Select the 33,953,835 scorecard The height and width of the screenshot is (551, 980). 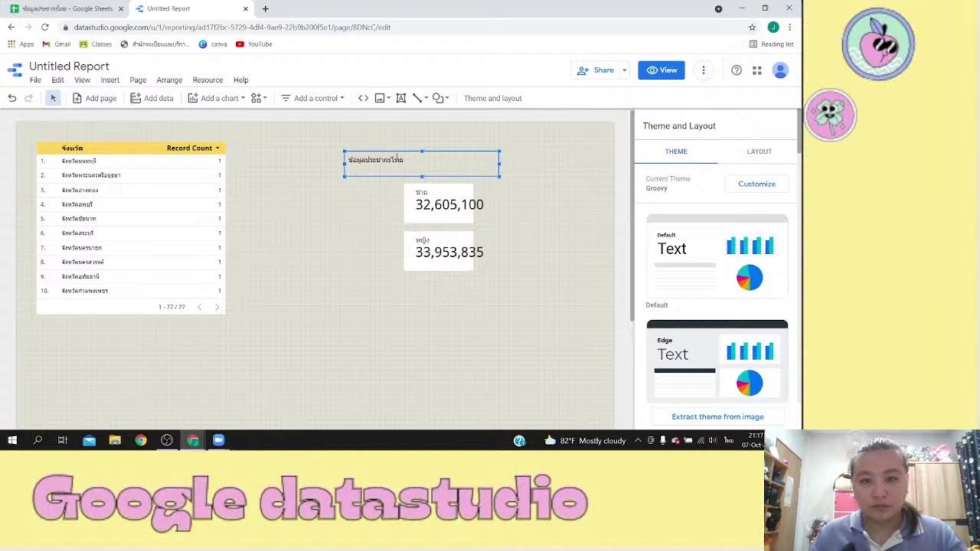point(439,251)
